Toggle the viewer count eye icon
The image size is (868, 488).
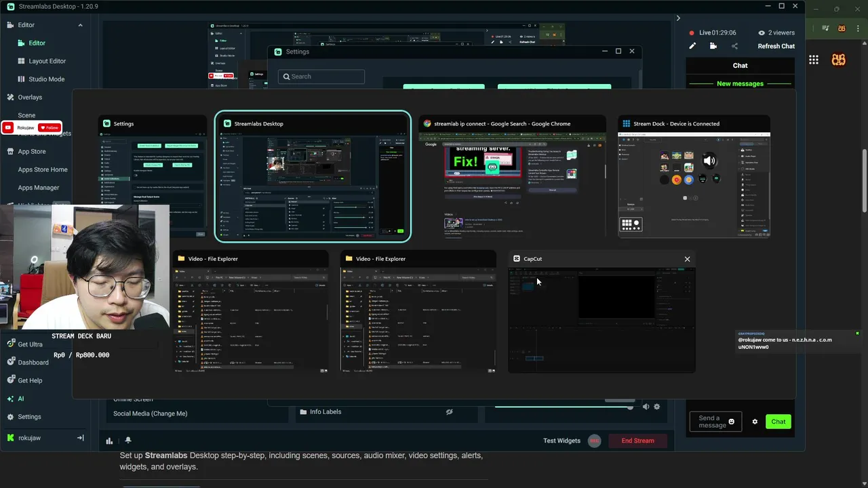tap(762, 33)
